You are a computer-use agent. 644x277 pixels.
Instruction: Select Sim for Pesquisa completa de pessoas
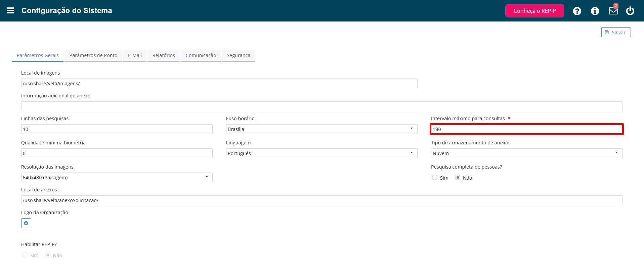(x=435, y=177)
